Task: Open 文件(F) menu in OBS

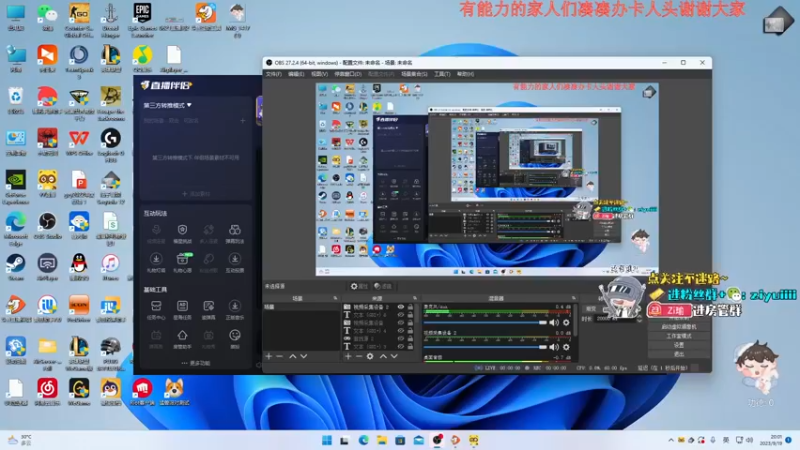Action: (273, 74)
